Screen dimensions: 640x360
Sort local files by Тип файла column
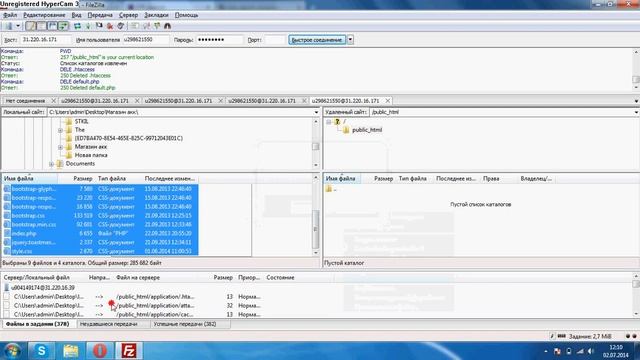point(118,178)
